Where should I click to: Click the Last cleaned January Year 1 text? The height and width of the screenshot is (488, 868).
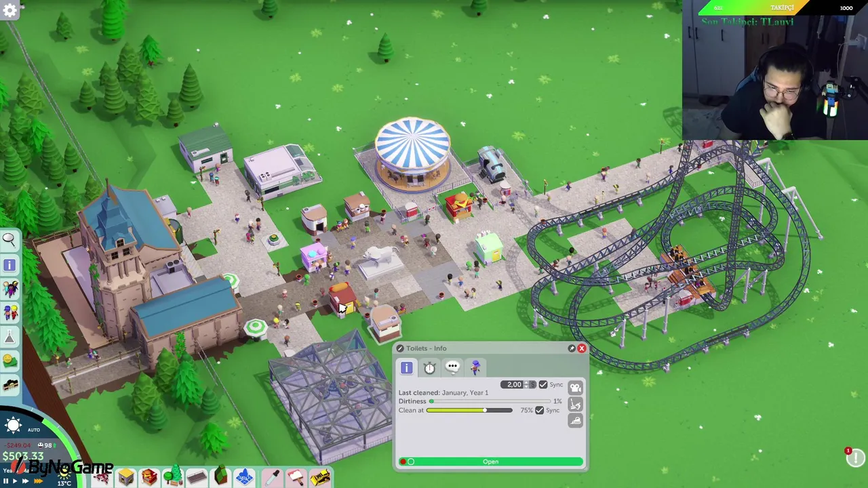443,392
